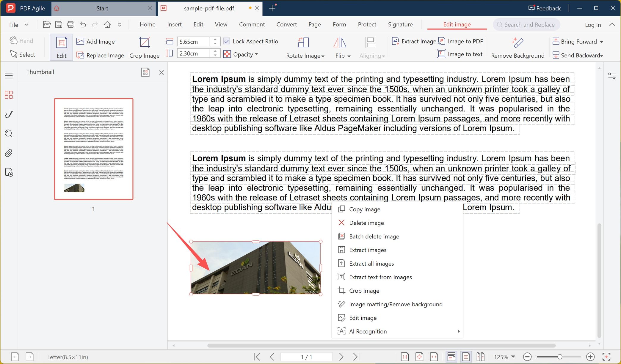
Task: Open the Protect ribbon tab
Action: coord(367,24)
